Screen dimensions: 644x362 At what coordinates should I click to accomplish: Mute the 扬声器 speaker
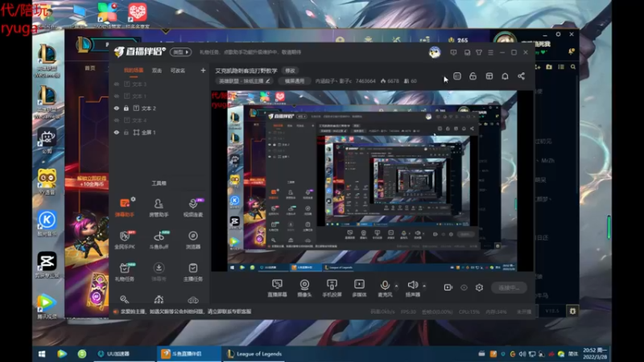(412, 288)
